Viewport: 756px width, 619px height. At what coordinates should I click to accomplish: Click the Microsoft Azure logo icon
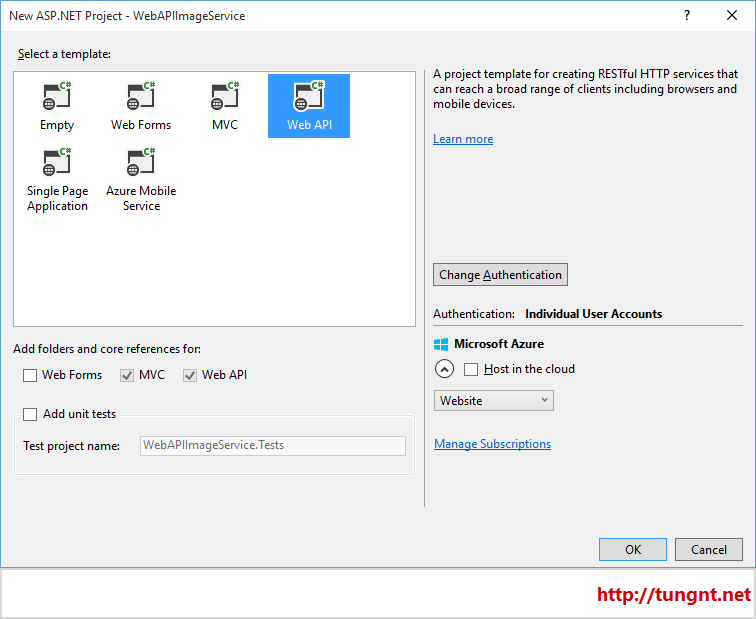(441, 344)
